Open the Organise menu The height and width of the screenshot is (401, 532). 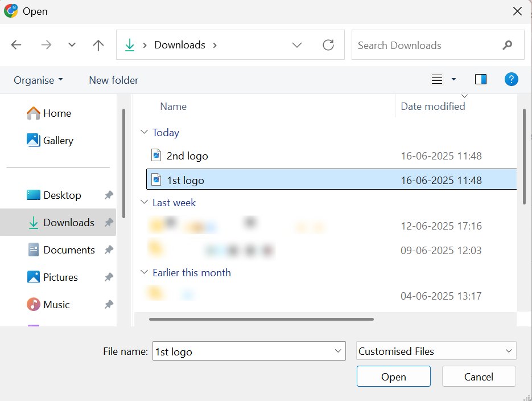pyautogui.click(x=38, y=80)
